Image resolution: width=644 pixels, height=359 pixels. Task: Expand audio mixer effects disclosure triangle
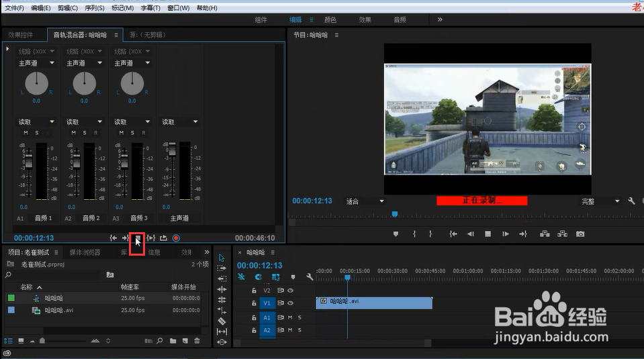7,49
